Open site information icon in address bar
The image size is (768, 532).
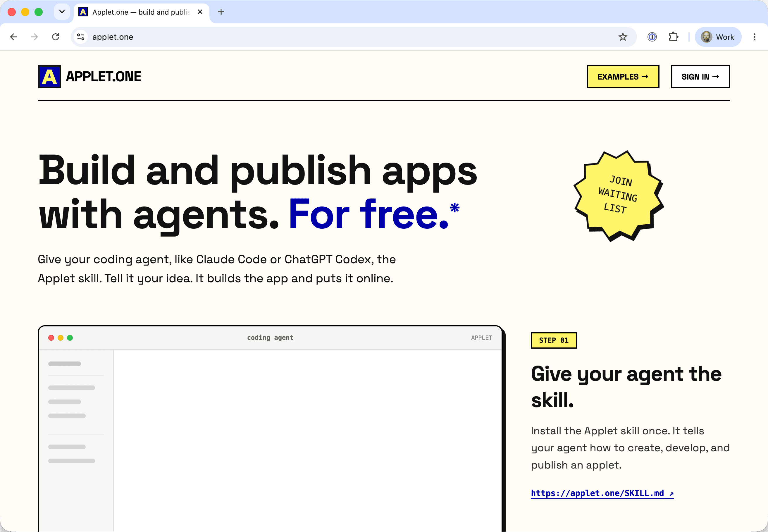click(x=81, y=37)
